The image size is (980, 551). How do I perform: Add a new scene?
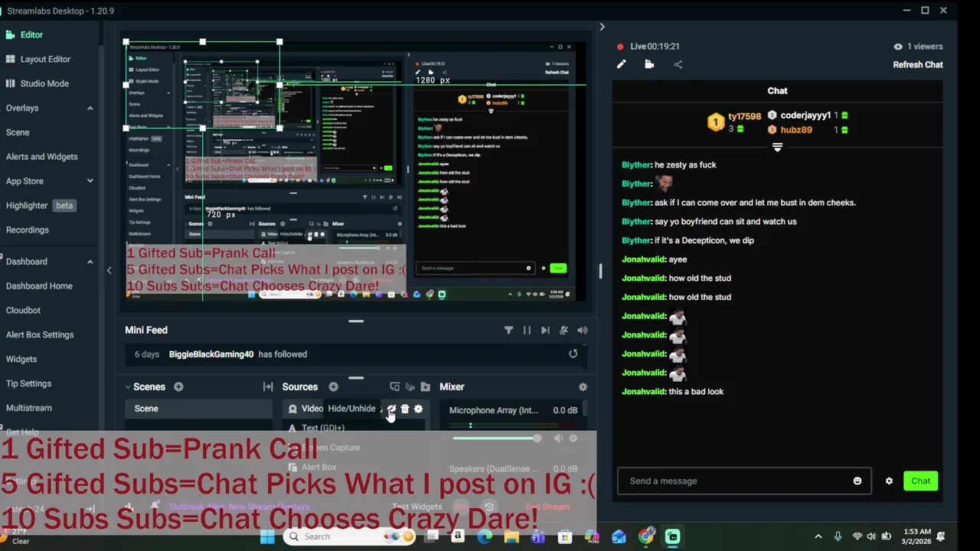(x=178, y=387)
